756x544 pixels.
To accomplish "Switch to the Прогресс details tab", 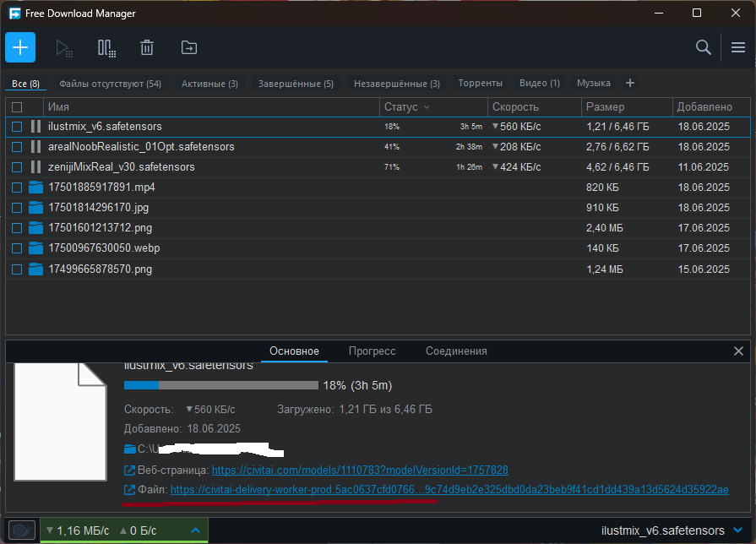I will [373, 351].
